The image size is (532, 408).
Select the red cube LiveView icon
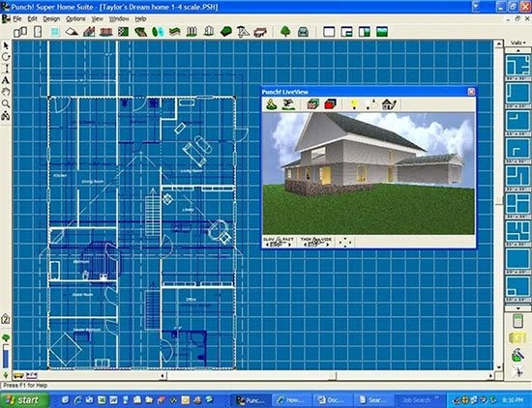click(x=330, y=104)
